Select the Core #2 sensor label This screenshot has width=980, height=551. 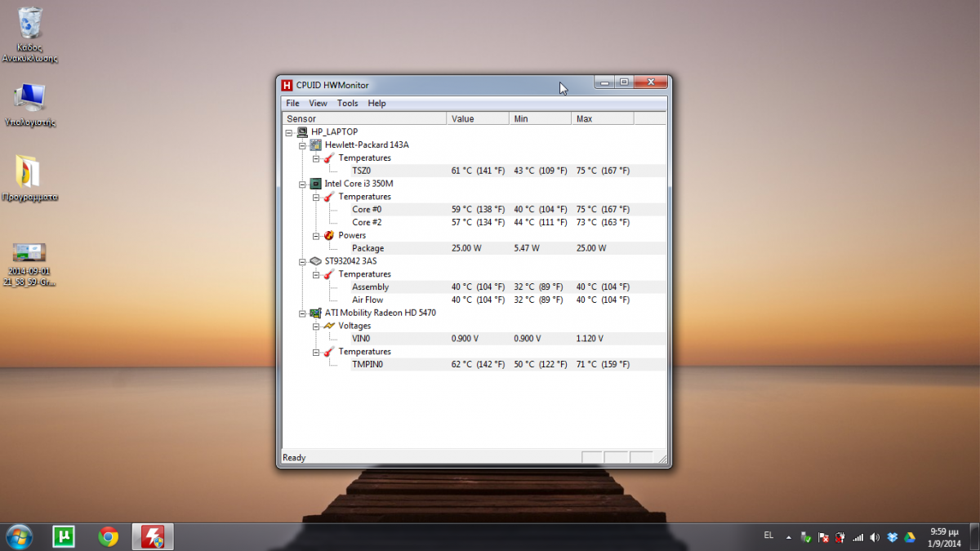367,223
